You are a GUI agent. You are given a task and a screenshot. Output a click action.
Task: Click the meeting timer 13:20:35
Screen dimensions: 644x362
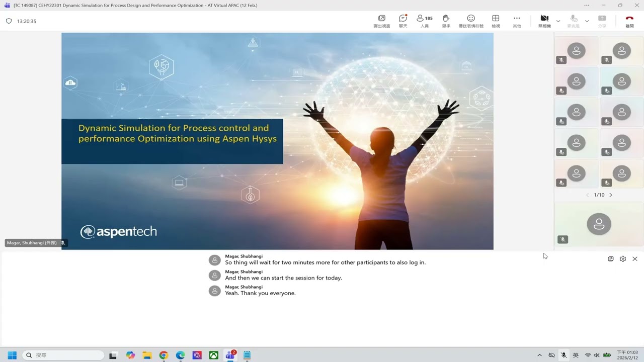point(27,21)
